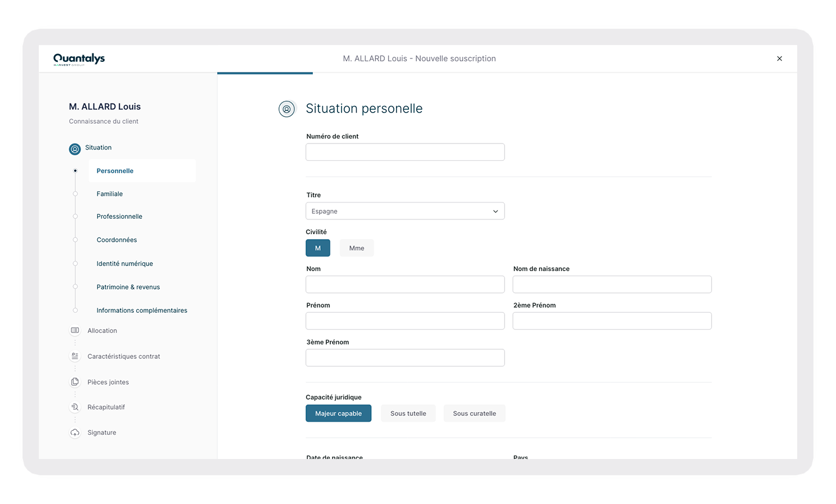The image size is (836, 504).
Task: Open Informations complémentaires section
Action: pyautogui.click(x=142, y=310)
